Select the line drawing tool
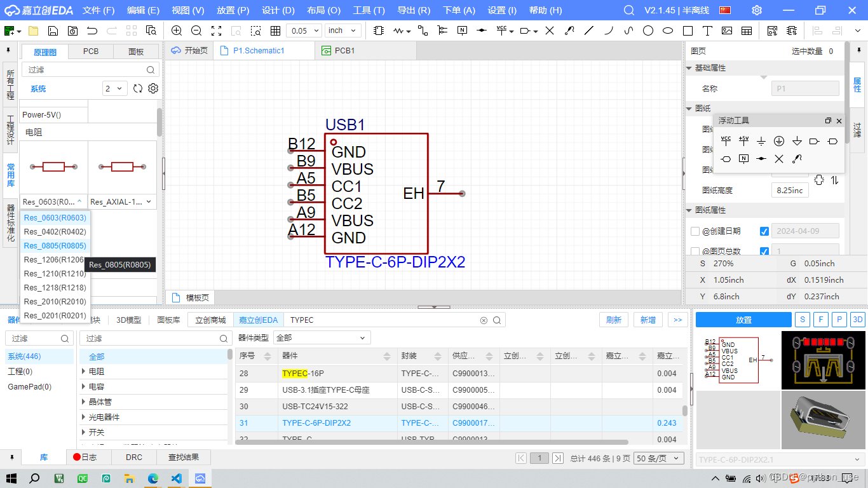 pos(589,30)
